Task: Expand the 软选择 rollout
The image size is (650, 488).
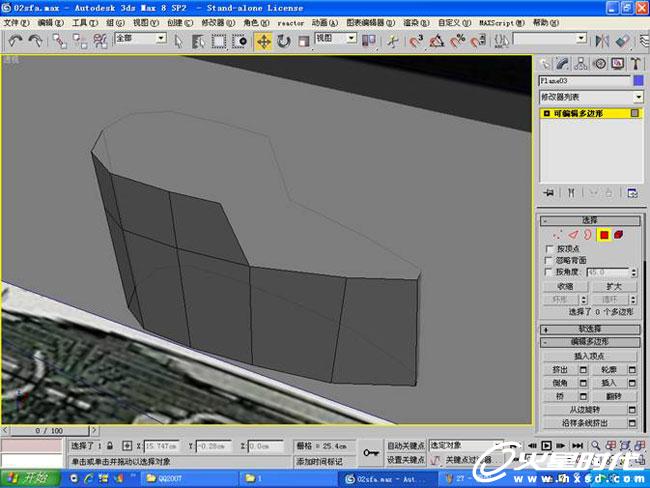Action: click(590, 329)
